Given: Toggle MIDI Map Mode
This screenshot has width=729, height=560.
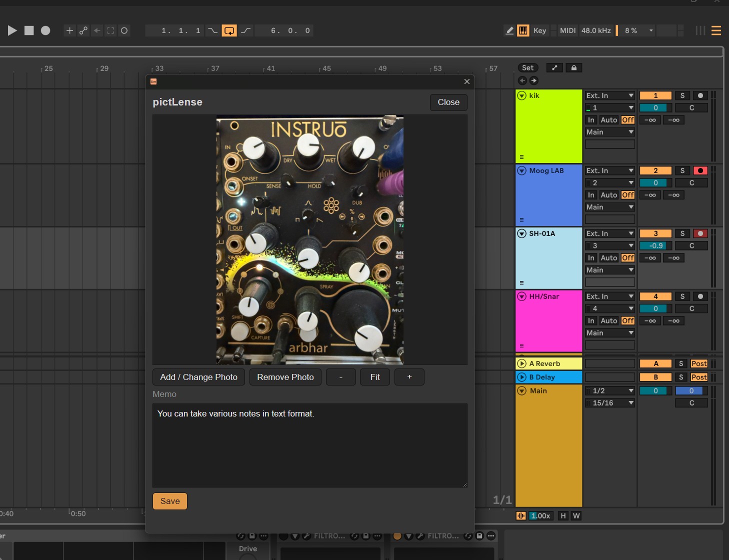Looking at the screenshot, I should [567, 30].
